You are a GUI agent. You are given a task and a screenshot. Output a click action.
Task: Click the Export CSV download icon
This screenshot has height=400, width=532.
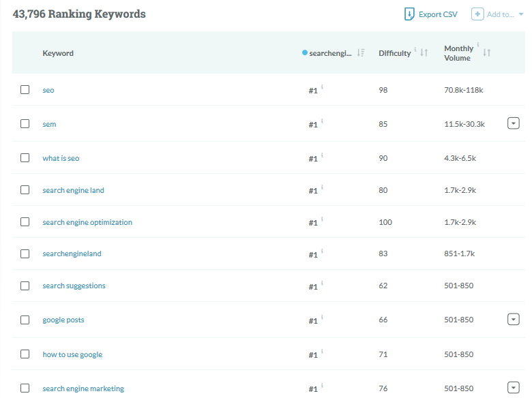409,14
